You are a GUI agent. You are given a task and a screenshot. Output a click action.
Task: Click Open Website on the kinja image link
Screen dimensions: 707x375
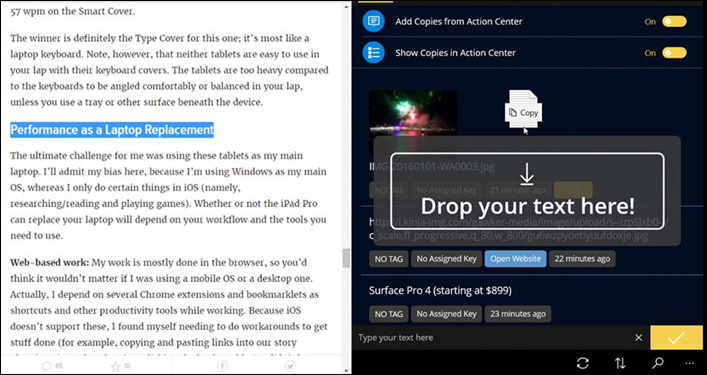coord(515,259)
